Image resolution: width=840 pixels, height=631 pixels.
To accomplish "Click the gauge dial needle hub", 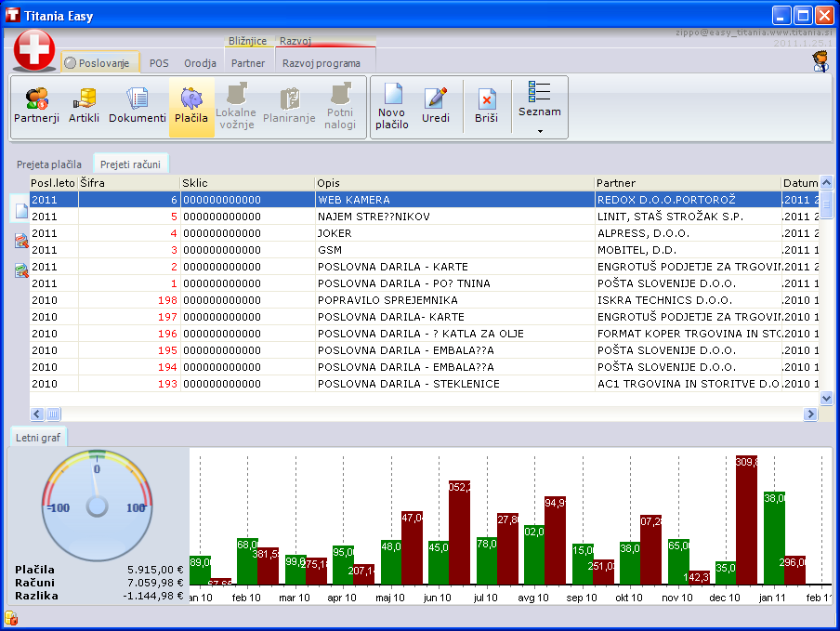I will [97, 506].
